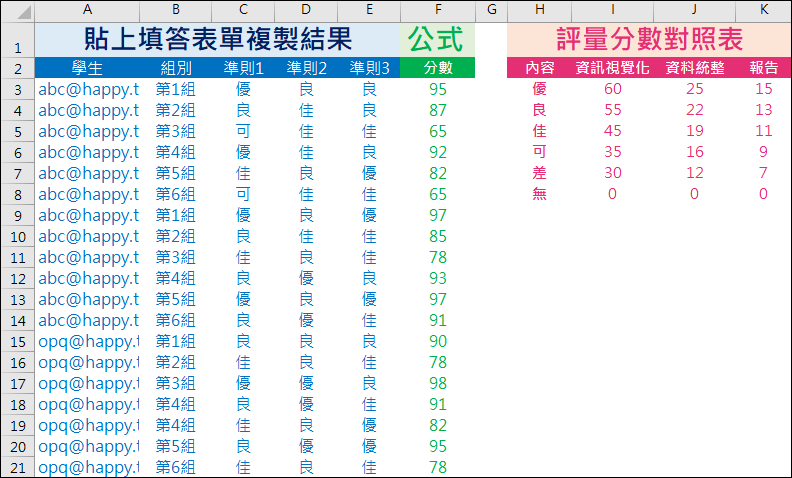Click lookup value 60 for 優
Viewport: 792px width, 478px height.
coord(613,89)
